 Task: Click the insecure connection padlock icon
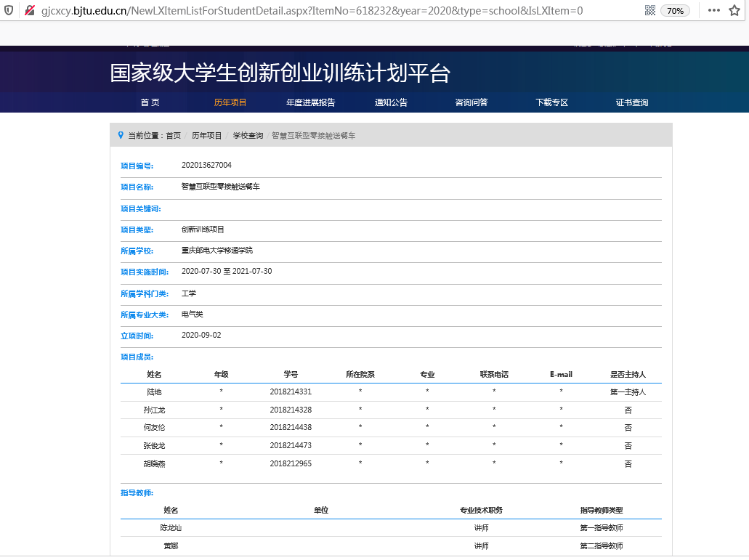coord(28,11)
